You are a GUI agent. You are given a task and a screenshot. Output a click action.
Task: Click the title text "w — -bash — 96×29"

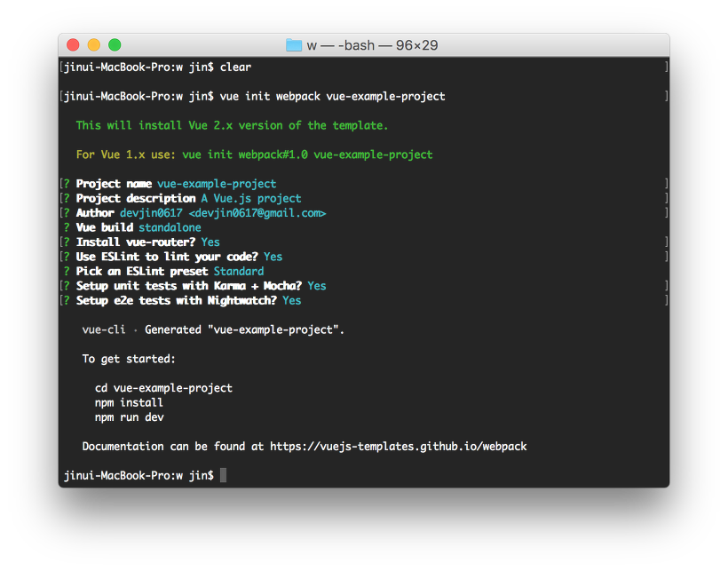click(372, 45)
